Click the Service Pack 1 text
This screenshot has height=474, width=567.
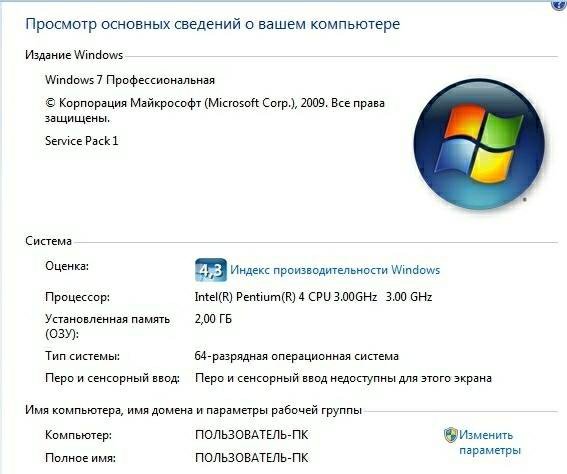pyautogui.click(x=82, y=141)
